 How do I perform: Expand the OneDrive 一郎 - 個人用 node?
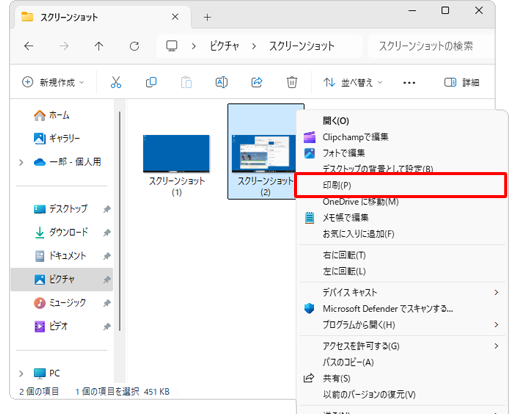click(21, 162)
